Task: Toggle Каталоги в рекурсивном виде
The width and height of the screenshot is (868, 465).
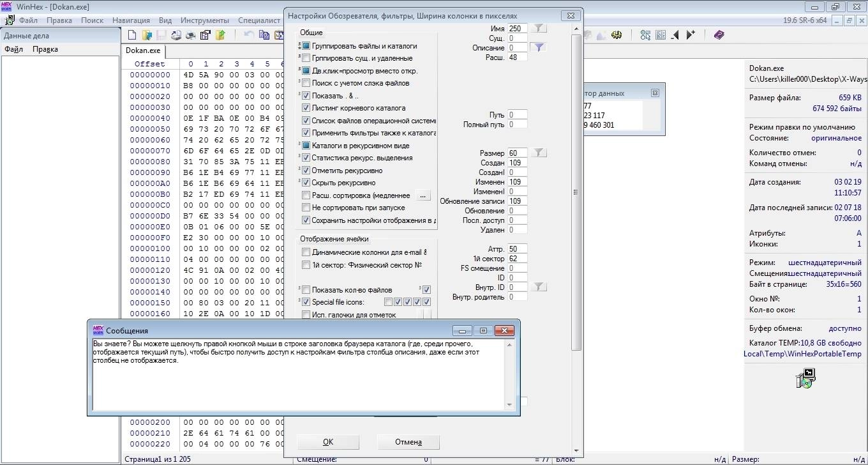Action: (306, 146)
